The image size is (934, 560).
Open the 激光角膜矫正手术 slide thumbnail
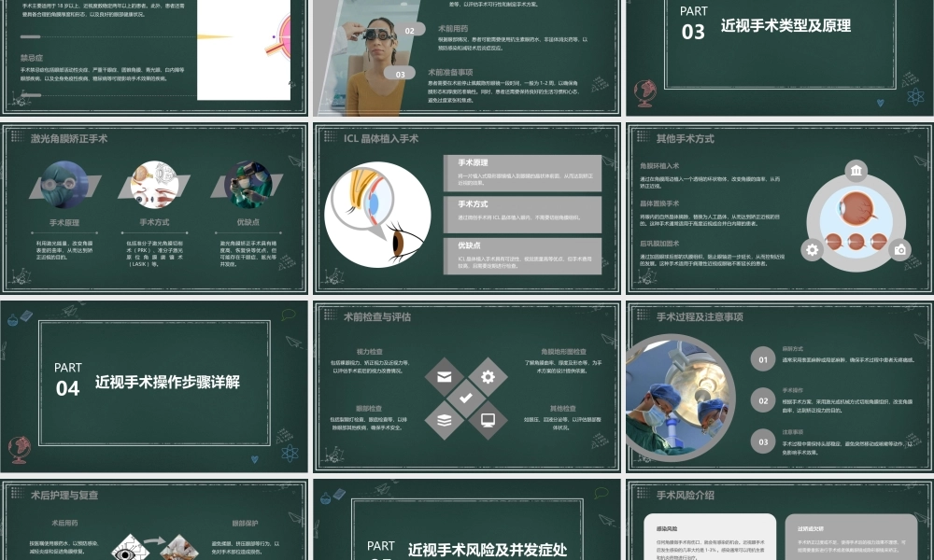click(154, 208)
